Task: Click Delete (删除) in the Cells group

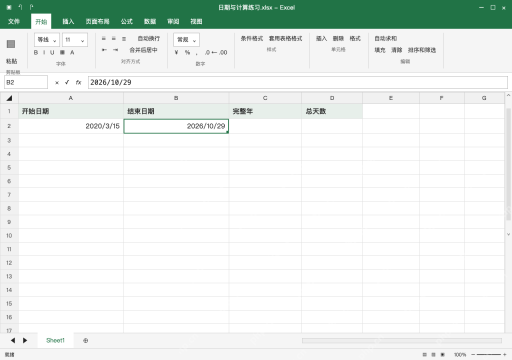Action: [x=338, y=39]
